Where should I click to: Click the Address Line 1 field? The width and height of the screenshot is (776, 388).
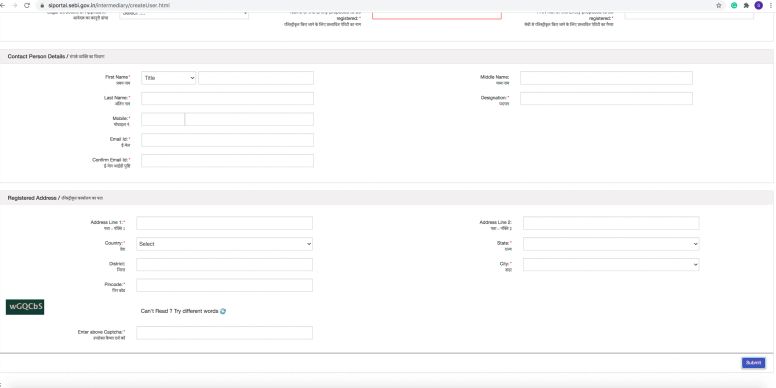[x=224, y=223]
